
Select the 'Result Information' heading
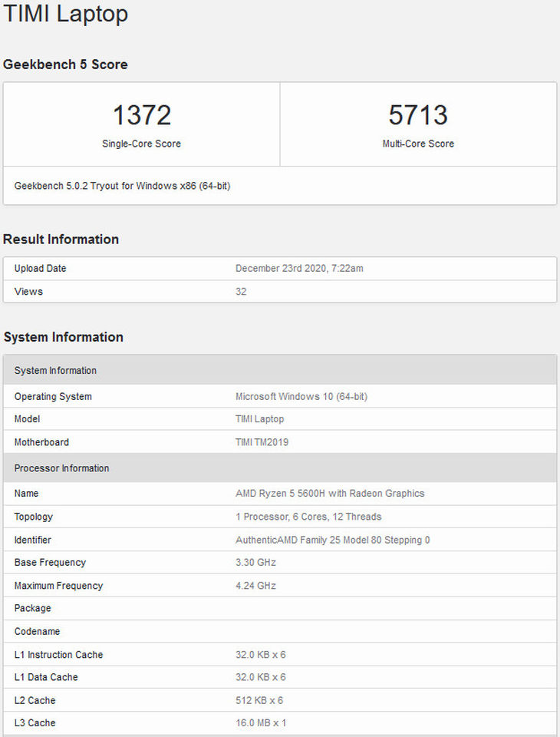pos(61,240)
